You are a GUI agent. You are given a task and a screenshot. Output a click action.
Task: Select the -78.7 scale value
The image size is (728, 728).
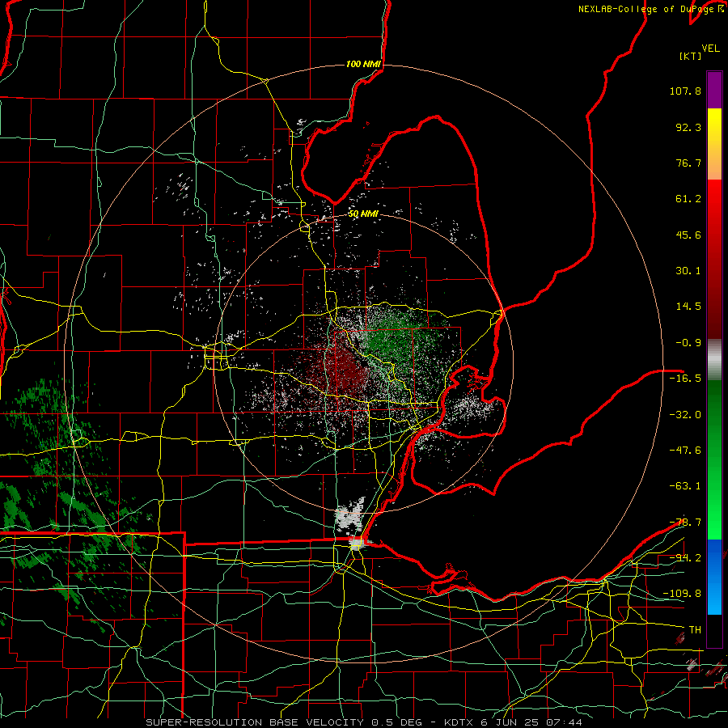pyautogui.click(x=685, y=523)
